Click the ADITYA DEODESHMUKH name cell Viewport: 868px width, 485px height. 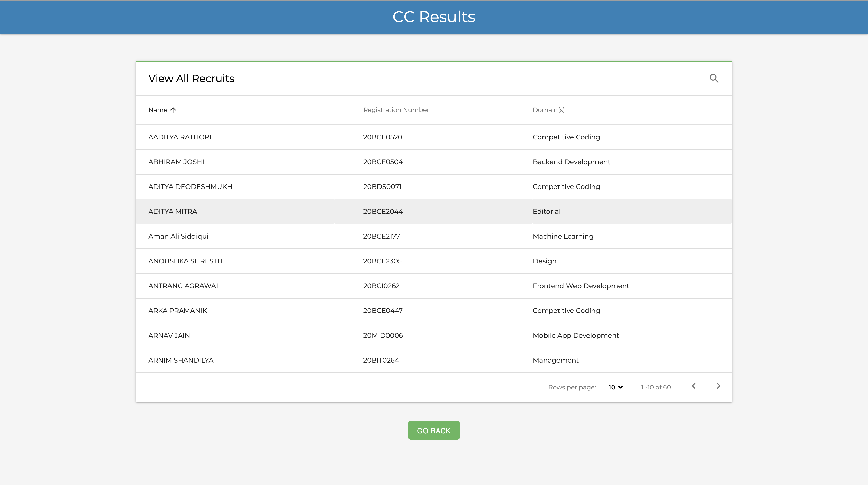(x=190, y=187)
